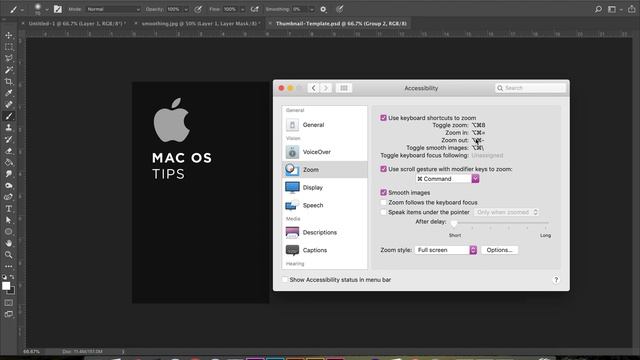Select the Healing Brush tool
The image size is (640, 360).
point(9,104)
